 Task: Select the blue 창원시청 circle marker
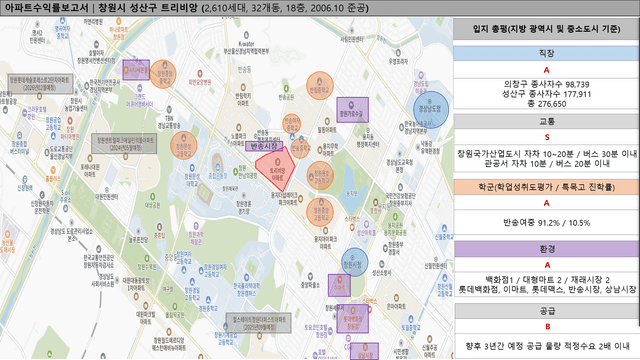coord(354,262)
